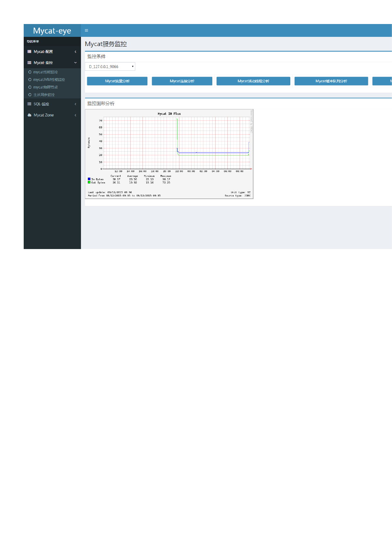
Task: Collapse the Mycat-监控 menu chevron
Action: pos(75,63)
